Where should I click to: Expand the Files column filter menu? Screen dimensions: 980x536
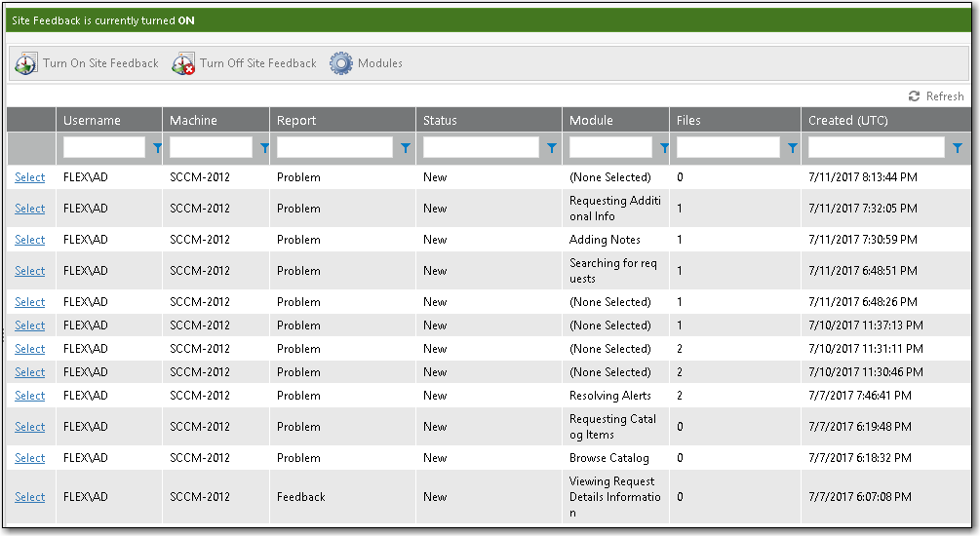coord(792,148)
